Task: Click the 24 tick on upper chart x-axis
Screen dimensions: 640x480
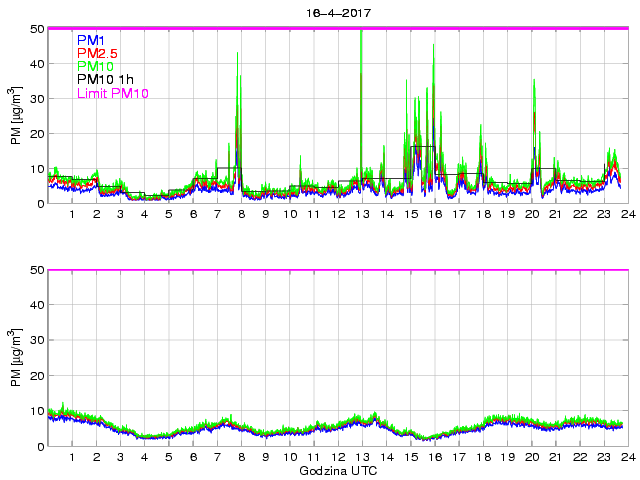Action: point(623,215)
